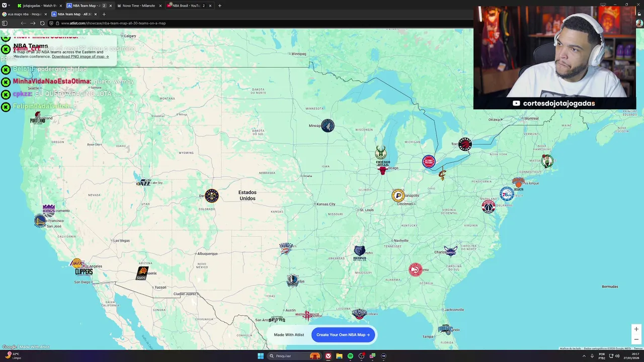Click the taskbar Pesquisar search box
Screen dimensions: 644x362
point(294,356)
